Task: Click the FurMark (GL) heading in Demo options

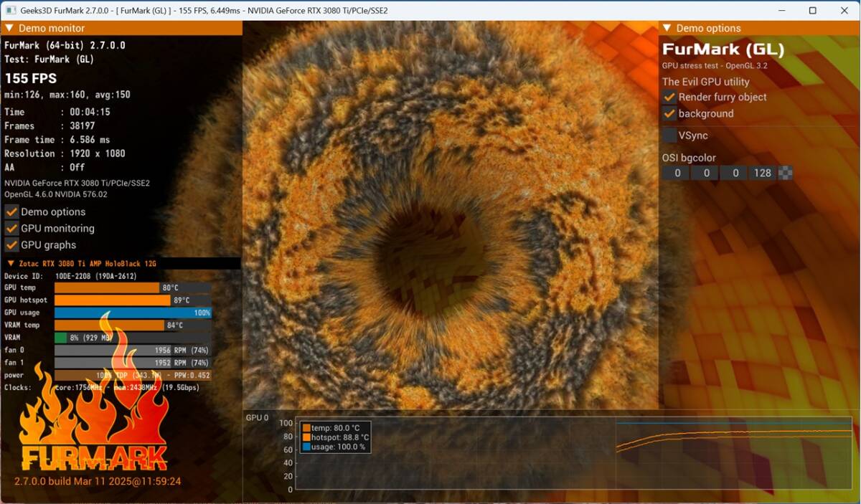Action: [x=723, y=49]
